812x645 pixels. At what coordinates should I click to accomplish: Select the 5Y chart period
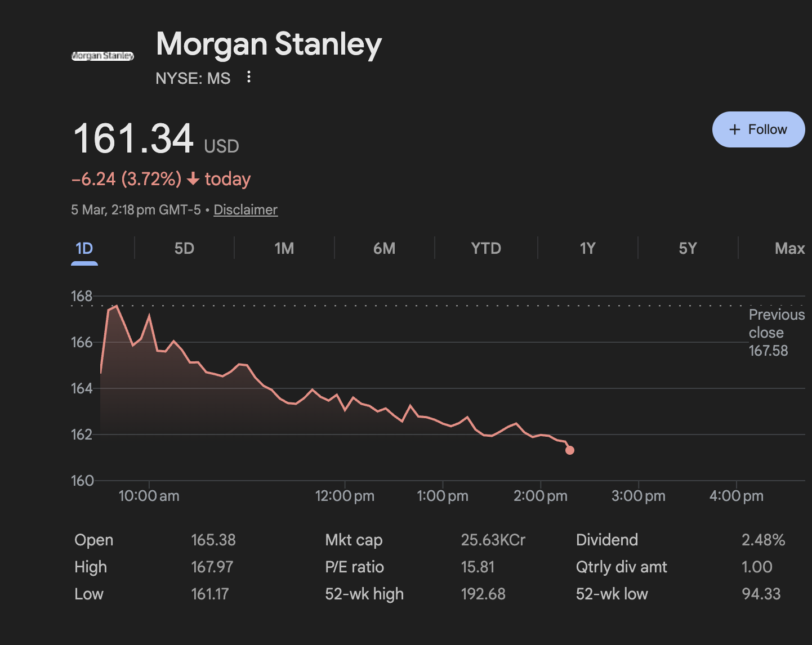(688, 248)
